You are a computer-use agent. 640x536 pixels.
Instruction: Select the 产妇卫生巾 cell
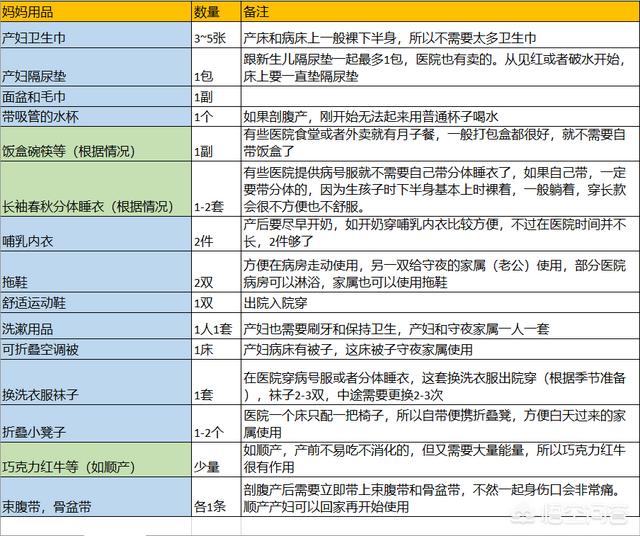(x=95, y=37)
